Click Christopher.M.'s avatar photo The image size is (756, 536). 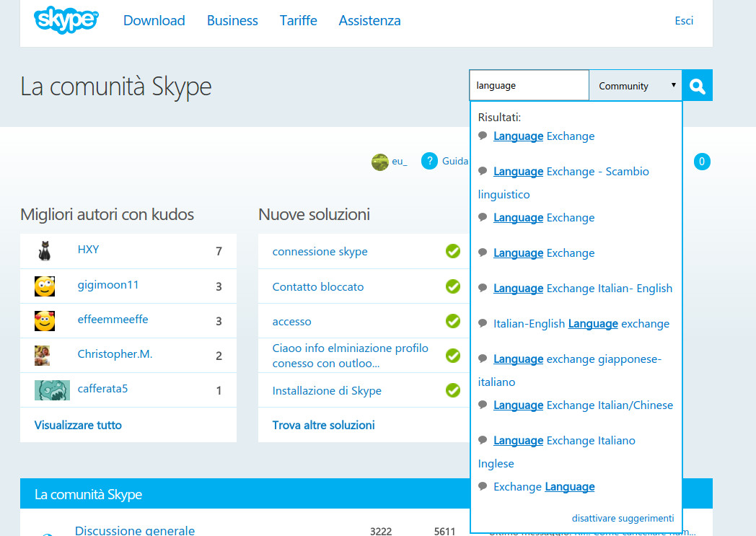tap(42, 356)
